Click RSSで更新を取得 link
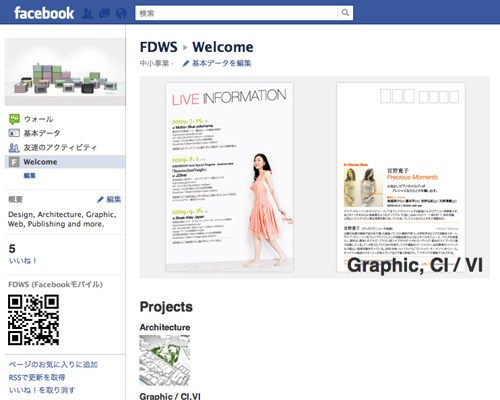The width and height of the screenshot is (500, 400). click(37, 377)
